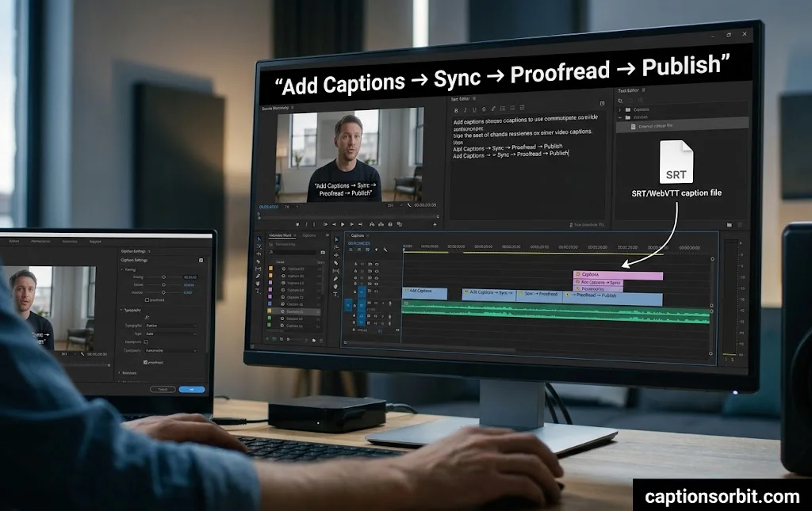Select the highlighted caption row in project list

(294, 311)
